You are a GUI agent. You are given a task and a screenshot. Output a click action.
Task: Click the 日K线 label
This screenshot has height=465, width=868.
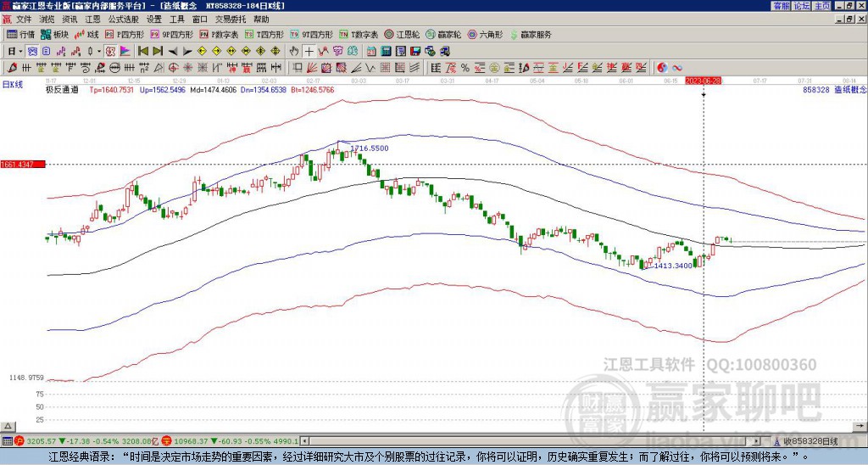click(x=12, y=84)
